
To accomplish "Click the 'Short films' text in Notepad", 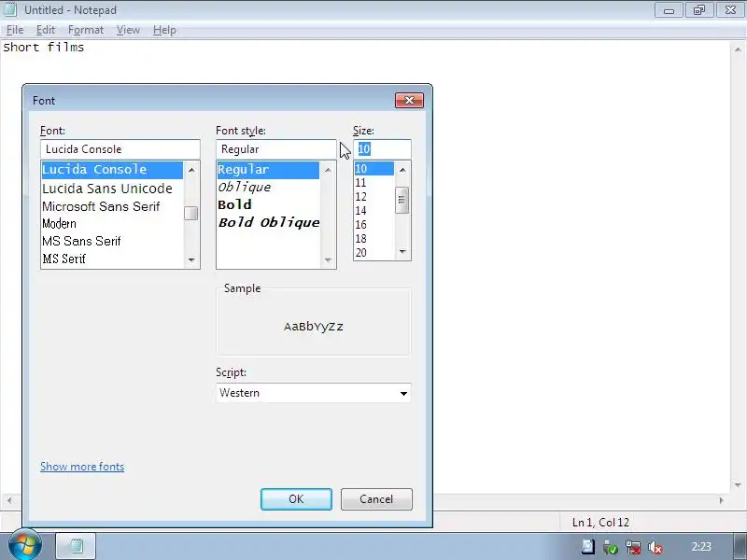I will click(x=43, y=48).
